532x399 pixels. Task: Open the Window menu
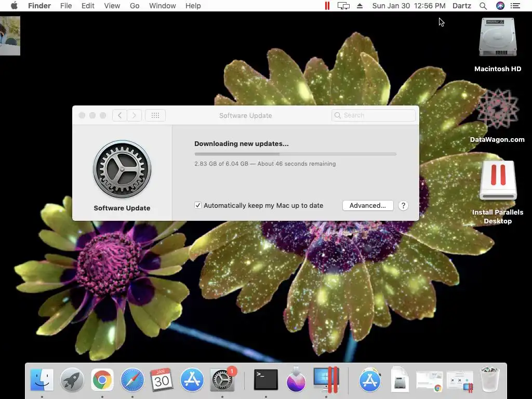[x=163, y=6]
